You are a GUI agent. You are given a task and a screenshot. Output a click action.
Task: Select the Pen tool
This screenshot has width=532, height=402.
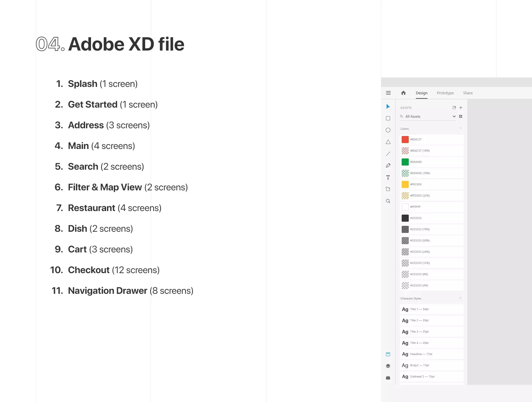coord(388,166)
